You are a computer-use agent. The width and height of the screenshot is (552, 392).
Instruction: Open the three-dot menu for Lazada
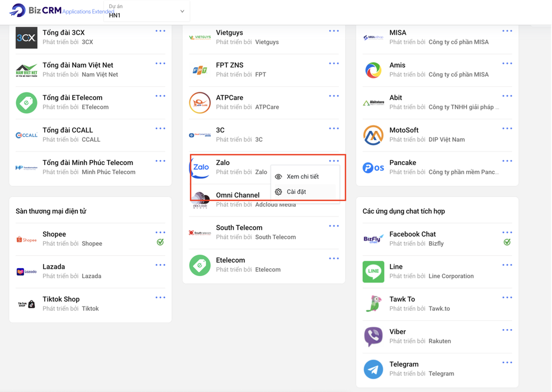pos(160,265)
